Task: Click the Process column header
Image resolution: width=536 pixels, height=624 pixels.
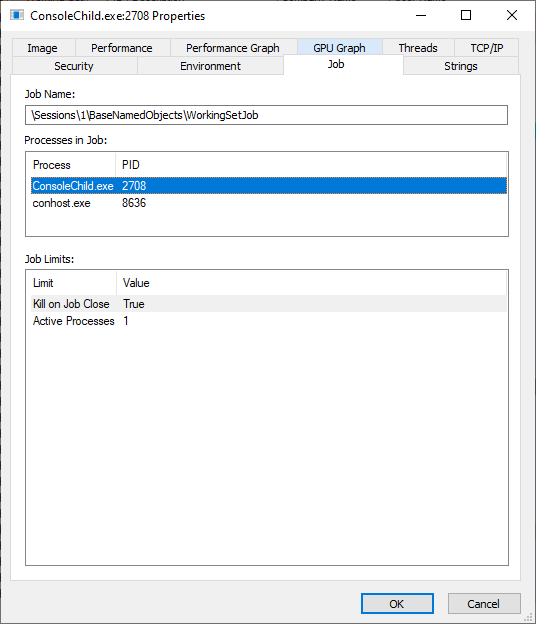Action: click(x=71, y=165)
